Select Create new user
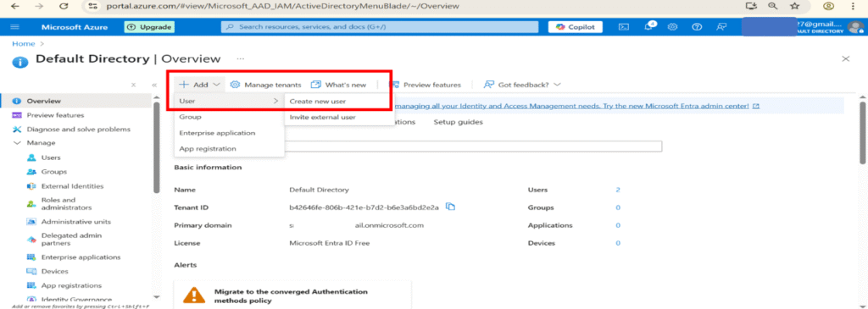The height and width of the screenshot is (309, 868). pos(319,101)
